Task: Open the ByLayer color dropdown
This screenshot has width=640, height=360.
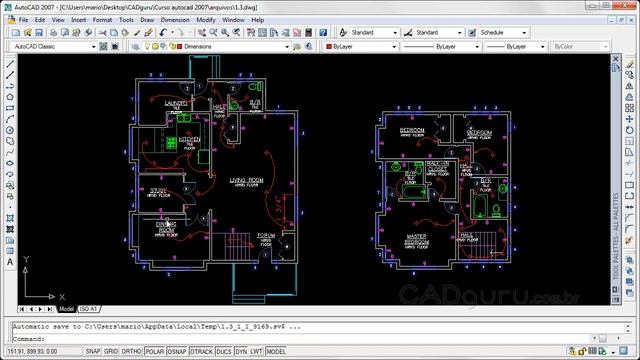Action: click(x=361, y=47)
